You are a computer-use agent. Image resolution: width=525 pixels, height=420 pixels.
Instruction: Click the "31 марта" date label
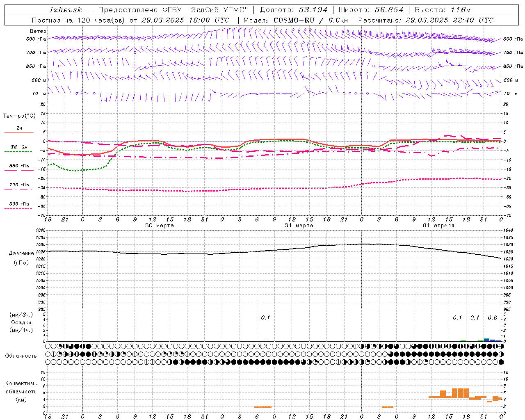click(x=299, y=226)
